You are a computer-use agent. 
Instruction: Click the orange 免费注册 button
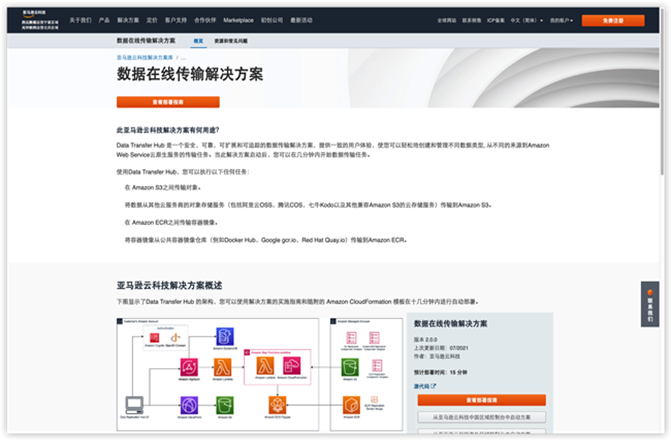[x=613, y=21]
